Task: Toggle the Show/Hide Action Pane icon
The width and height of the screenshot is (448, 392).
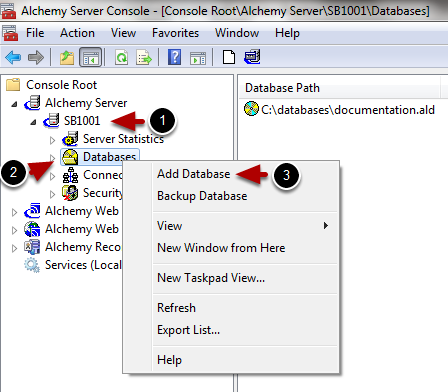Action: click(198, 58)
